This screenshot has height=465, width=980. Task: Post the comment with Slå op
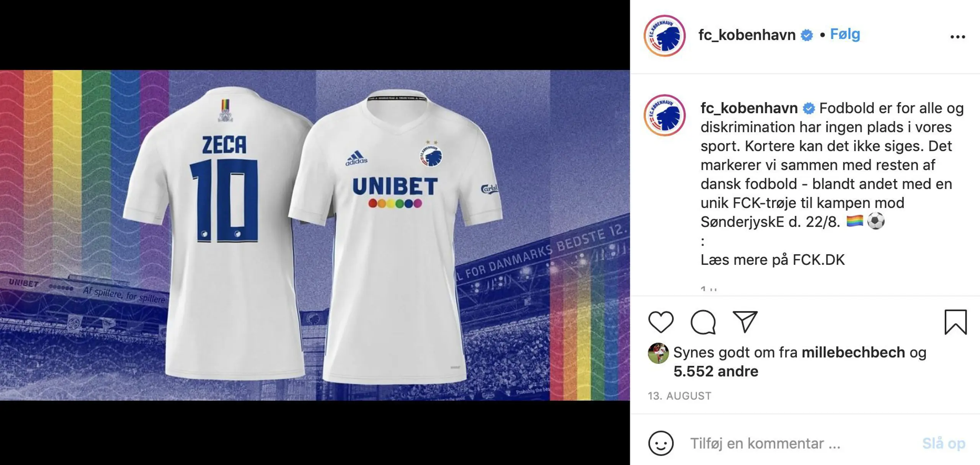click(x=944, y=443)
